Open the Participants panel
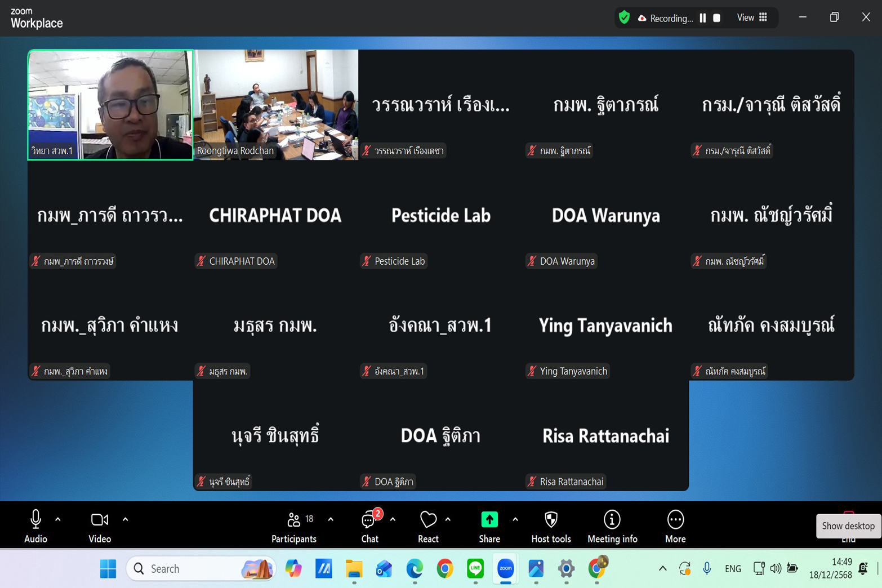The width and height of the screenshot is (882, 588). pos(294,526)
